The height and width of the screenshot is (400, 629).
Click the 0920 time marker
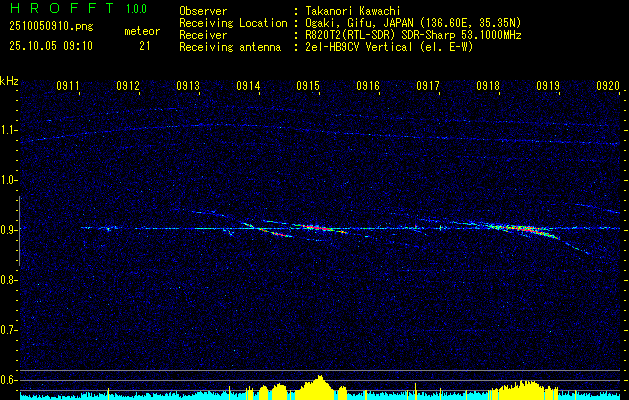[x=608, y=86]
